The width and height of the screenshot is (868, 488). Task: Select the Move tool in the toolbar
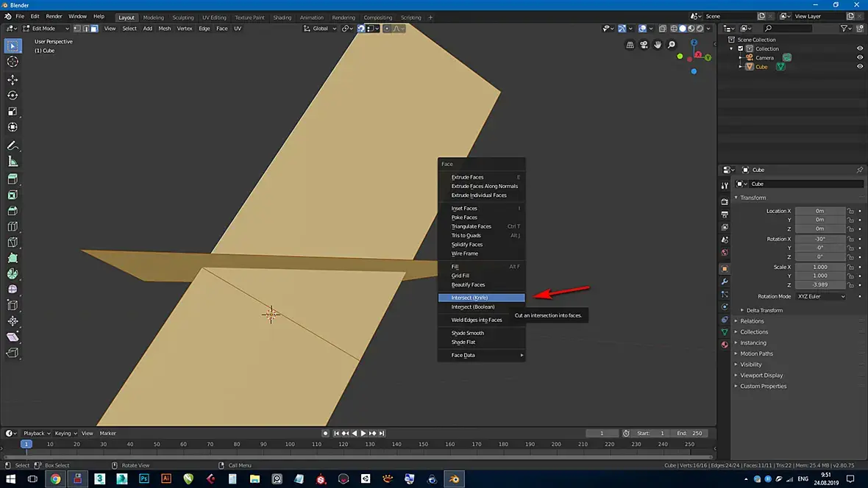[13, 79]
